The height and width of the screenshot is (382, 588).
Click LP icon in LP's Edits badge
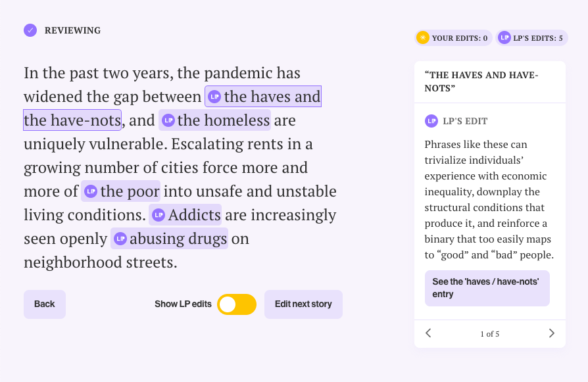(x=504, y=38)
